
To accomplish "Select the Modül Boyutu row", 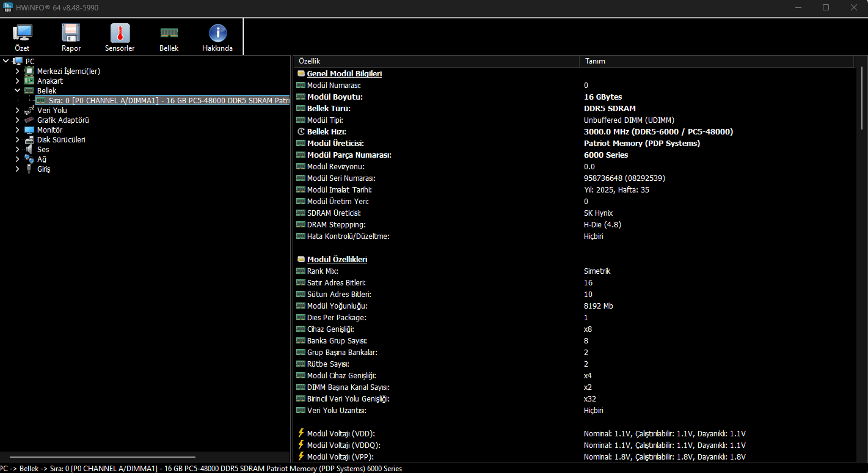I will coord(575,97).
